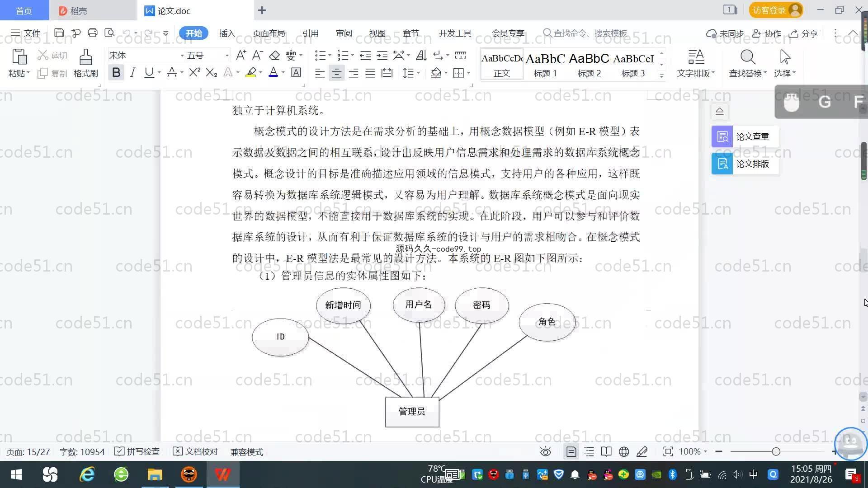Switch to References (引用) tab
The image size is (868, 488).
(x=310, y=33)
